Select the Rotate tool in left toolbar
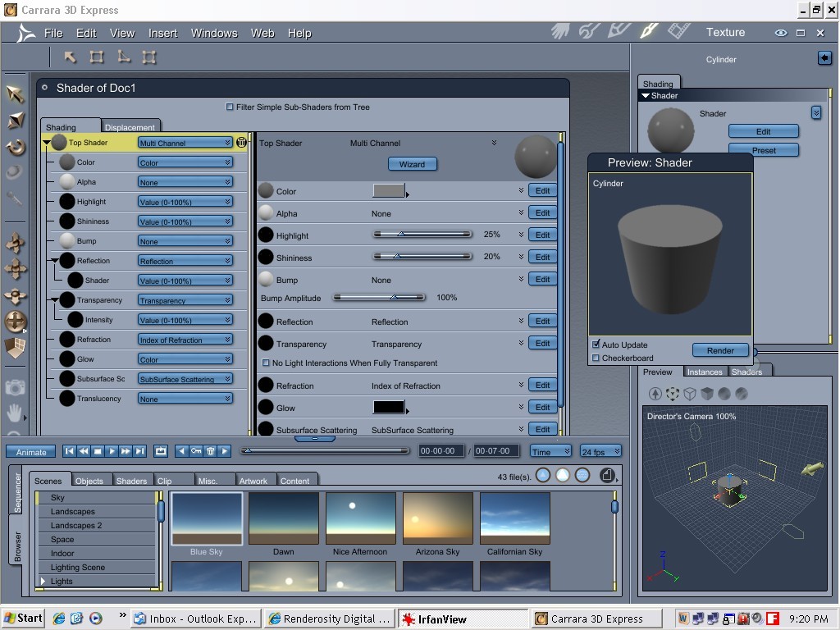This screenshot has width=840, height=630. tap(15, 148)
